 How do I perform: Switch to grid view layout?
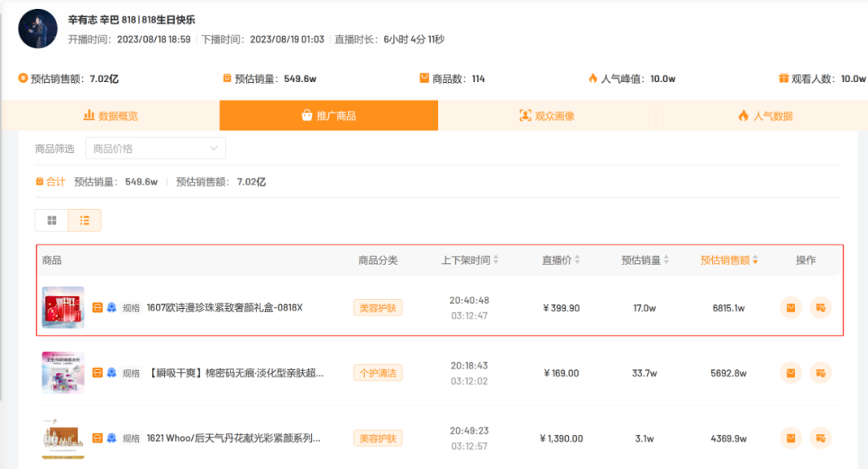pyautogui.click(x=52, y=220)
